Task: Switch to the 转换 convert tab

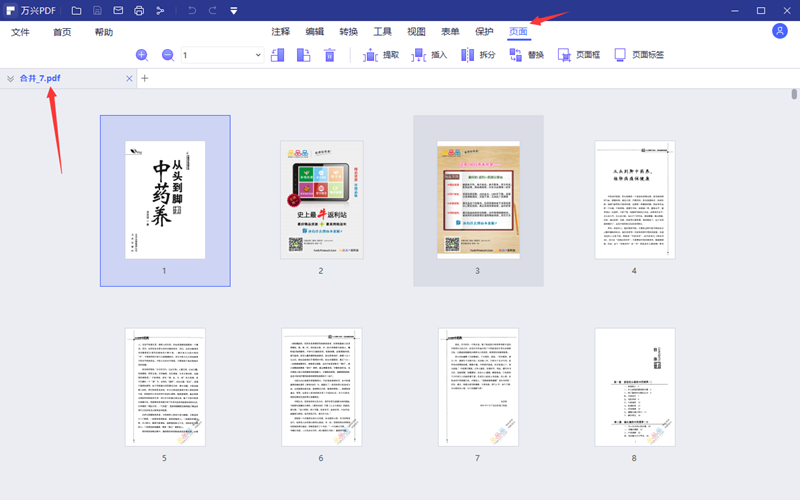Action: [x=348, y=32]
